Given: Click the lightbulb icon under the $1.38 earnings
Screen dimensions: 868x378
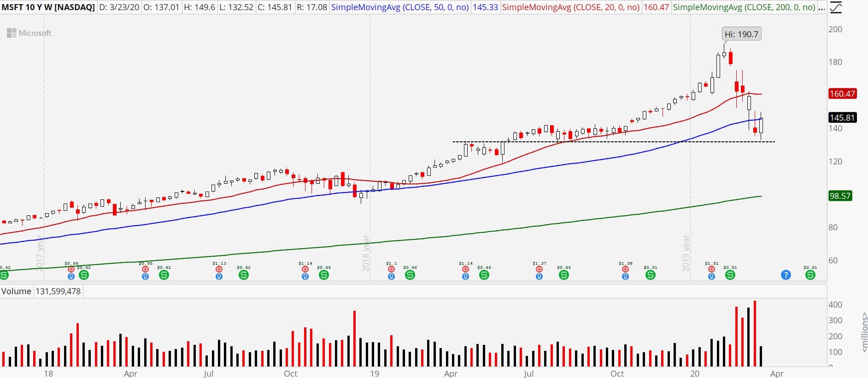Looking at the screenshot, I should pyautogui.click(x=625, y=277).
